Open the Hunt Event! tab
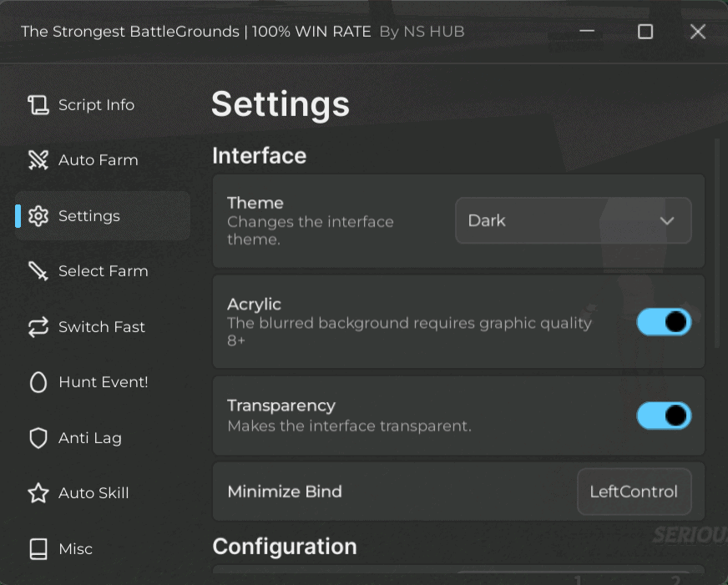Viewport: 728px width, 585px height. 102,382
